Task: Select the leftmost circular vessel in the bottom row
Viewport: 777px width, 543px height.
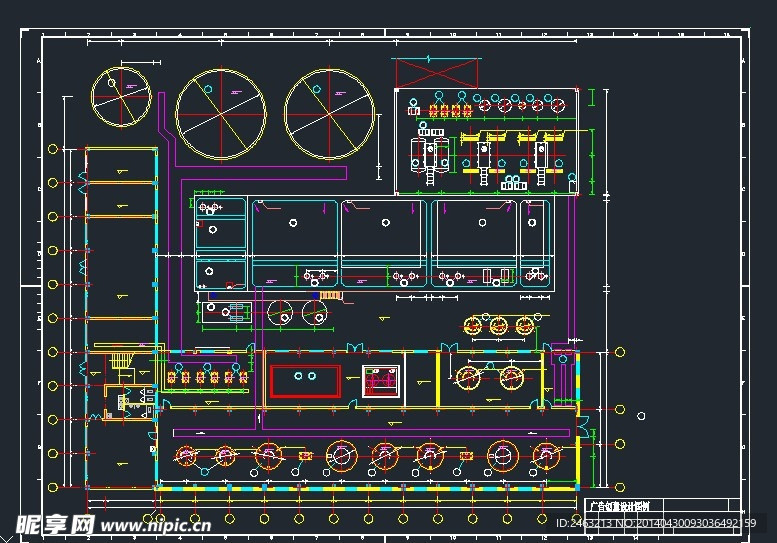Action: [x=185, y=457]
